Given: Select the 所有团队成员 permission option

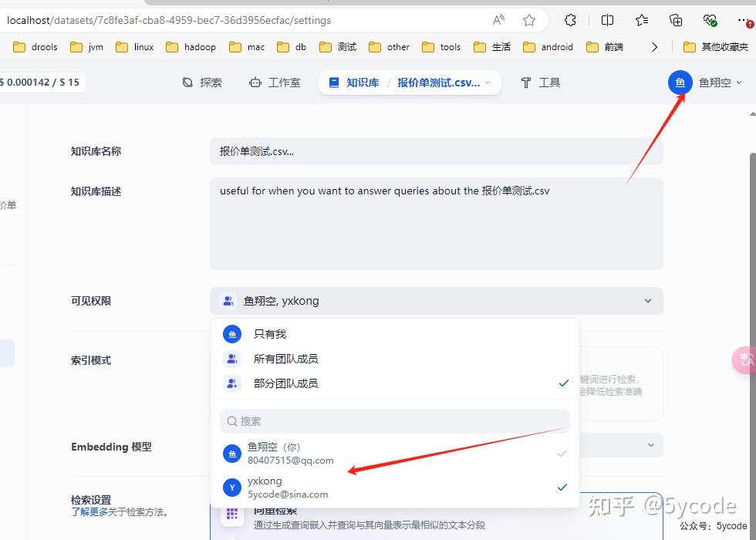Looking at the screenshot, I should coord(394,359).
